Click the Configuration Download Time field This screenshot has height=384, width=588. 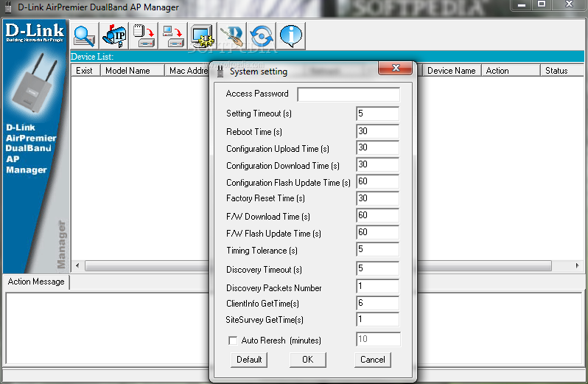(x=377, y=164)
